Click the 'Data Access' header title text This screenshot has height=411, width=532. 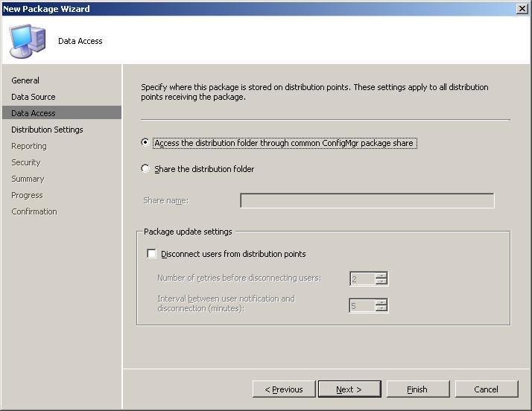pyautogui.click(x=80, y=41)
